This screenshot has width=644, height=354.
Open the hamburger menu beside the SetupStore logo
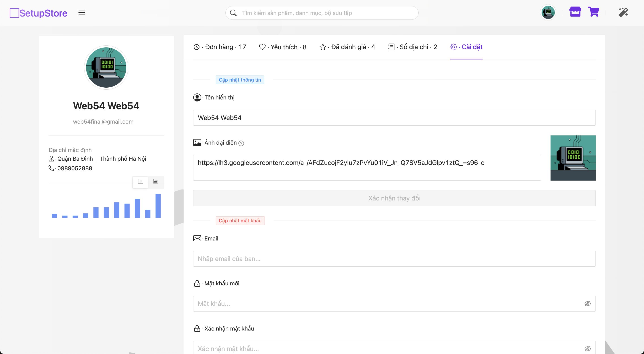(x=82, y=13)
